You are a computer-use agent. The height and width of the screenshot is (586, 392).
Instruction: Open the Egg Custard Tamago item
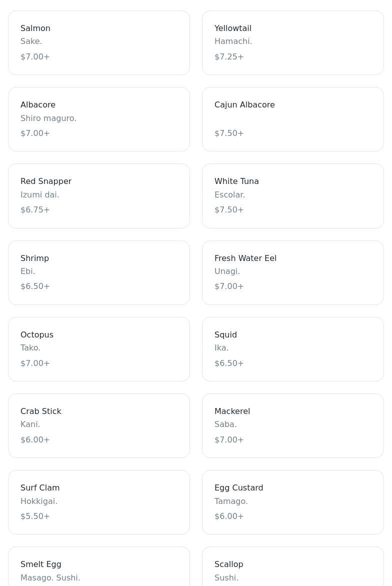coord(292,502)
